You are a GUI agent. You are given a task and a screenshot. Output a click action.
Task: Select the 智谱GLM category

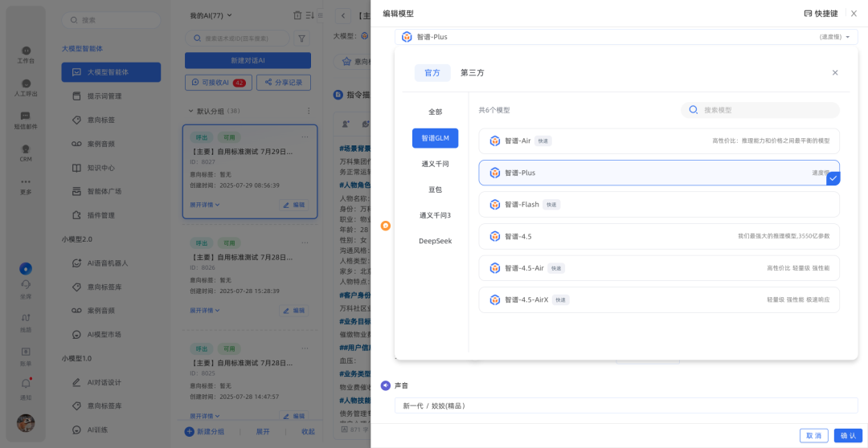[x=435, y=138]
